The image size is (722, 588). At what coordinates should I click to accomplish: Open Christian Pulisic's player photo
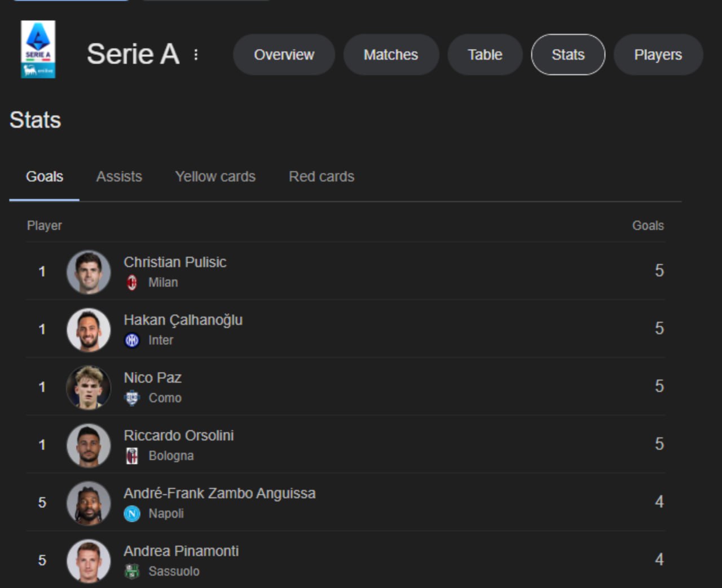(x=89, y=272)
